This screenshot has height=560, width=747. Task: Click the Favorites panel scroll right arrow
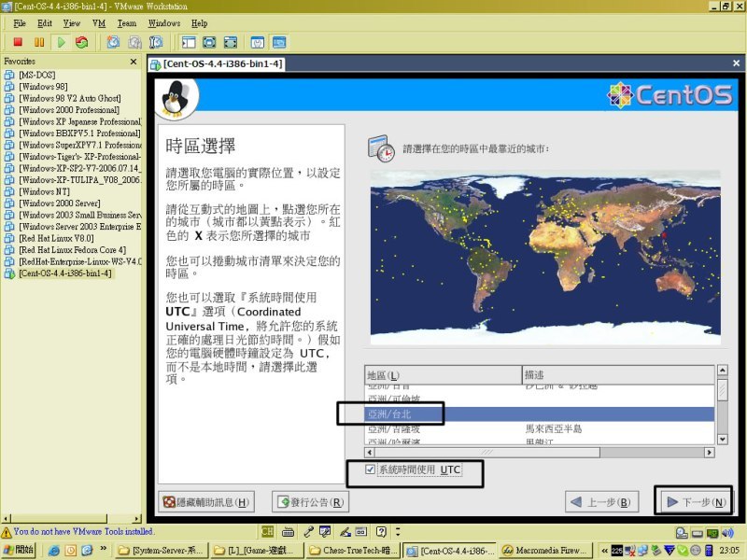pos(137,518)
